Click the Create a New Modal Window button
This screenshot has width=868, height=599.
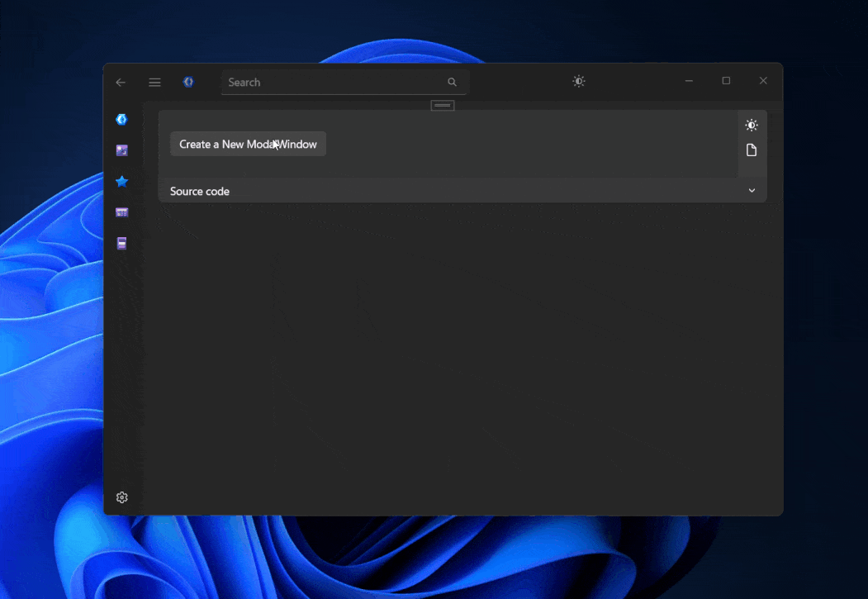(248, 144)
